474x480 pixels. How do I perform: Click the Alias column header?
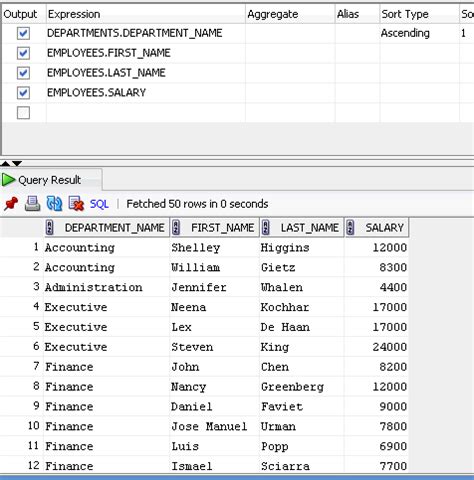[357, 14]
